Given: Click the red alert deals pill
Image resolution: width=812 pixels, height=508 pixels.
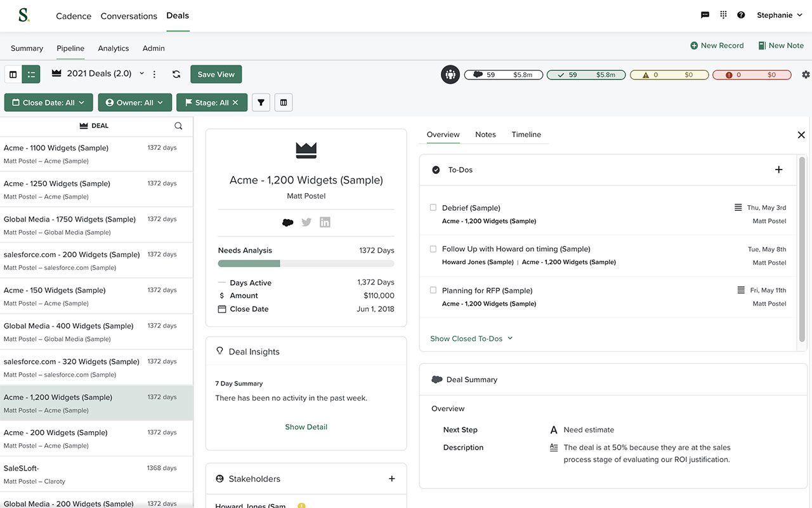Looking at the screenshot, I should (x=752, y=75).
